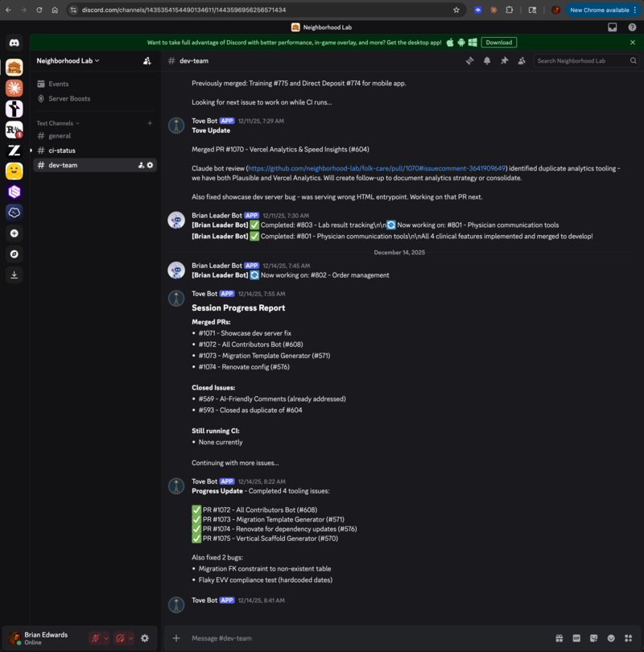Image resolution: width=644 pixels, height=652 pixels.
Task: Show the member list
Action: pyautogui.click(x=522, y=60)
